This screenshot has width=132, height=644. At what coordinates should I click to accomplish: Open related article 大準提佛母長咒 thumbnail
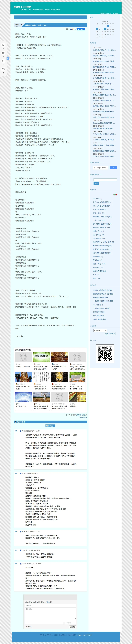tap(59, 357)
